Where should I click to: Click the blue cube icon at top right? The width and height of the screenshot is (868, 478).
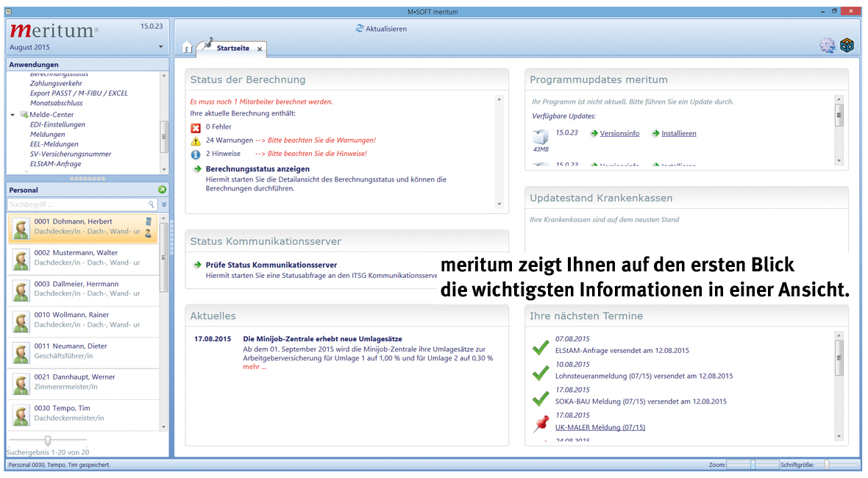tap(847, 46)
